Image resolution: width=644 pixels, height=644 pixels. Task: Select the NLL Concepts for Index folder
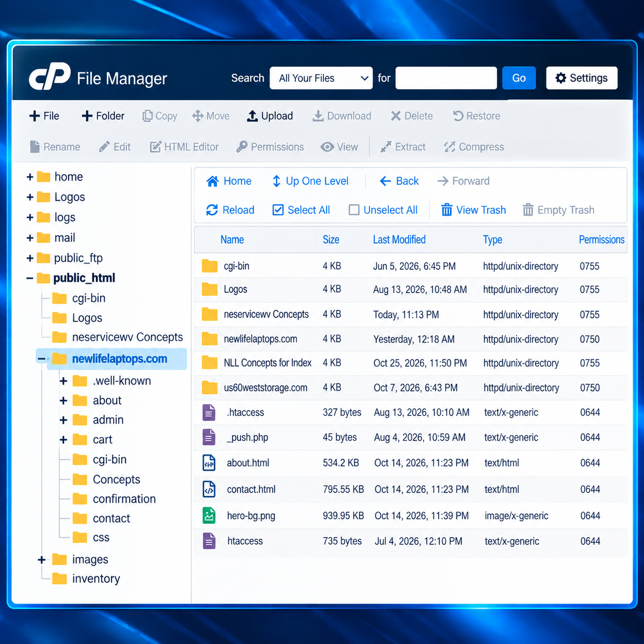[x=410, y=363]
